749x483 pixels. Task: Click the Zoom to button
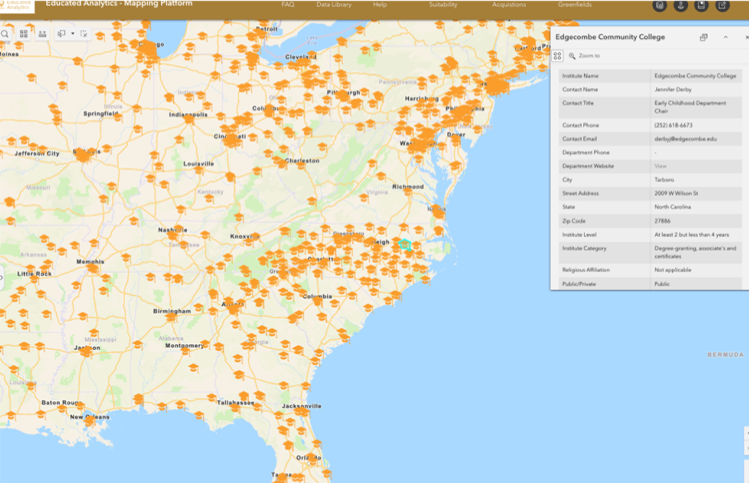(583, 56)
